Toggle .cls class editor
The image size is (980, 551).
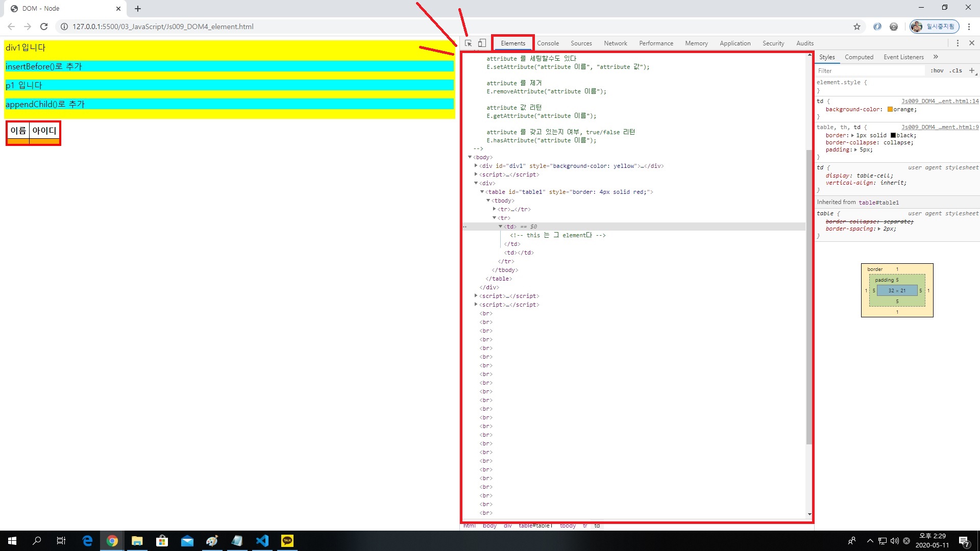955,71
